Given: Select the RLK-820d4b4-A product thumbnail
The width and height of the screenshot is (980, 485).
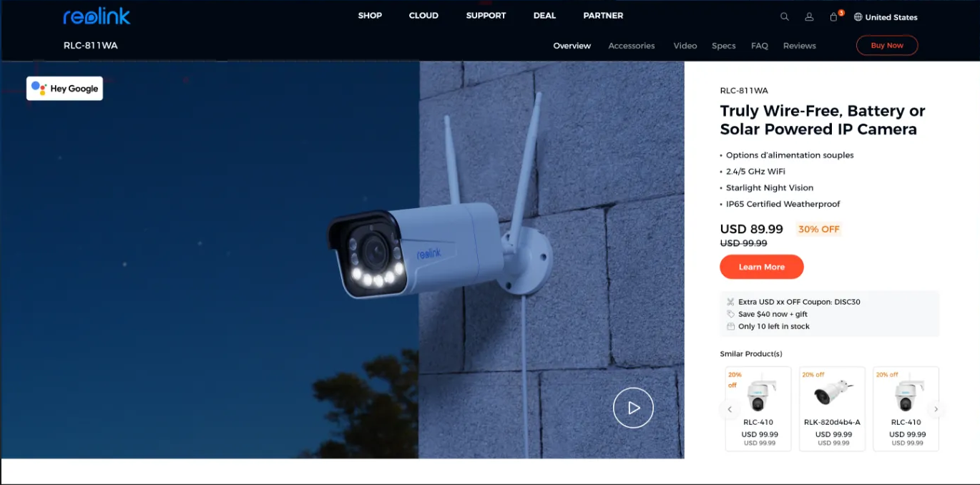Looking at the screenshot, I should click(x=832, y=395).
